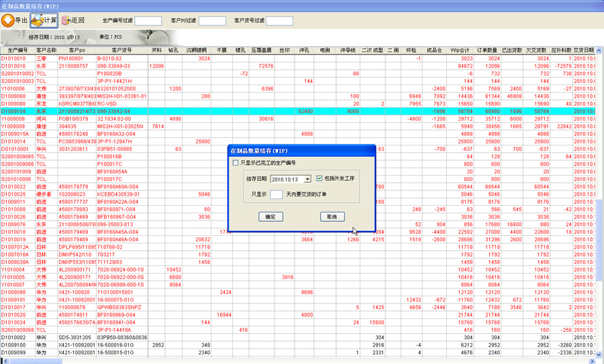Click cell BF0160A32-G04

tap(116, 134)
